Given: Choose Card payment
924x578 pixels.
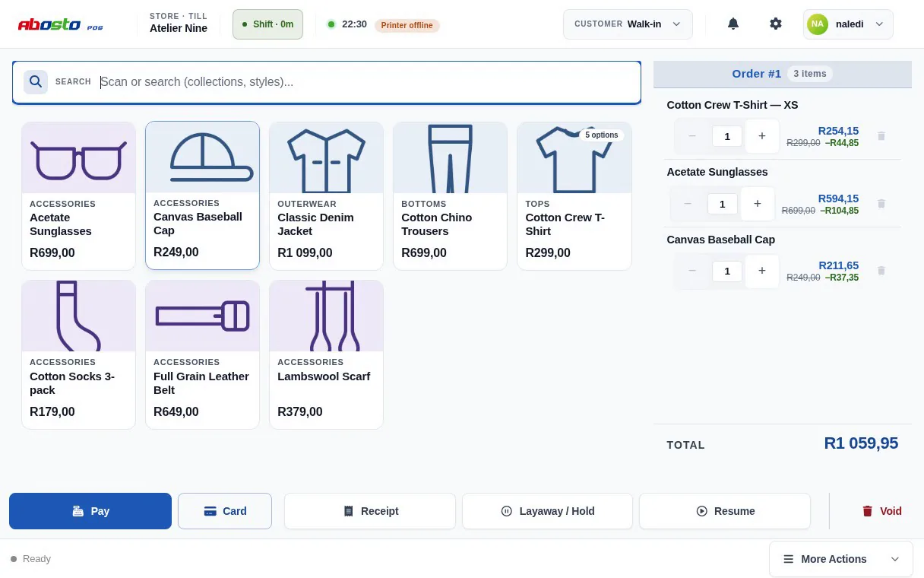Looking at the screenshot, I should [x=225, y=511].
